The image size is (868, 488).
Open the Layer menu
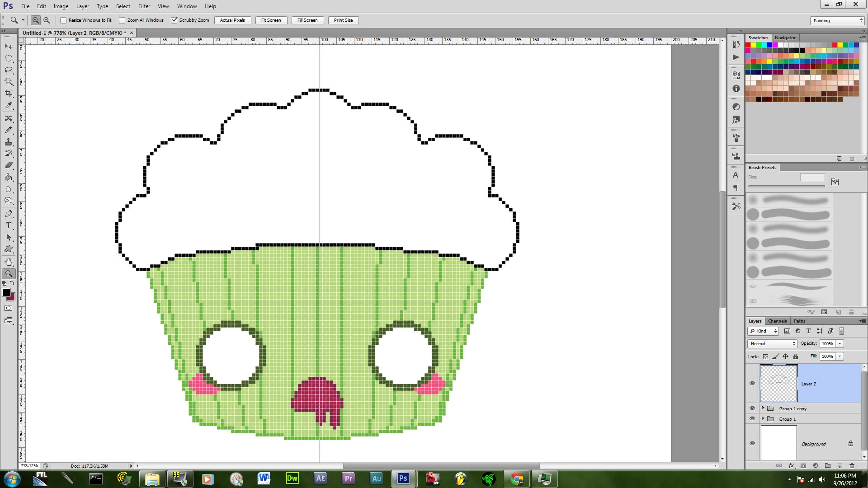click(x=83, y=6)
